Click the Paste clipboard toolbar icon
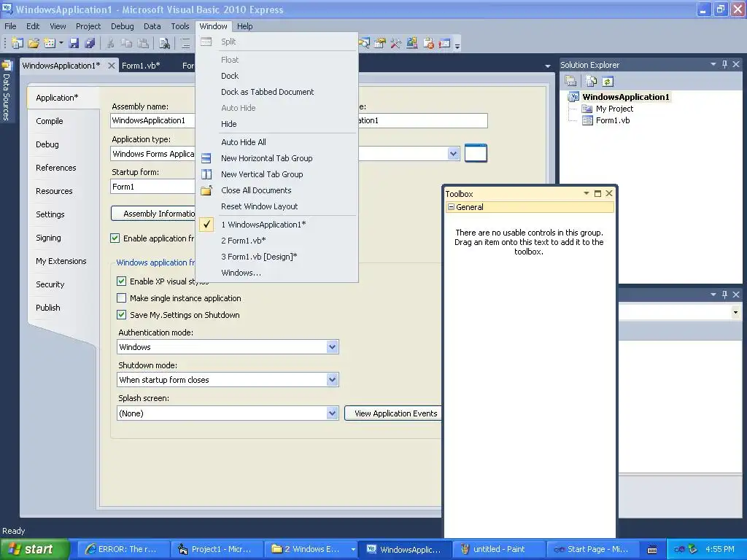747x560 pixels. pyautogui.click(x=143, y=43)
